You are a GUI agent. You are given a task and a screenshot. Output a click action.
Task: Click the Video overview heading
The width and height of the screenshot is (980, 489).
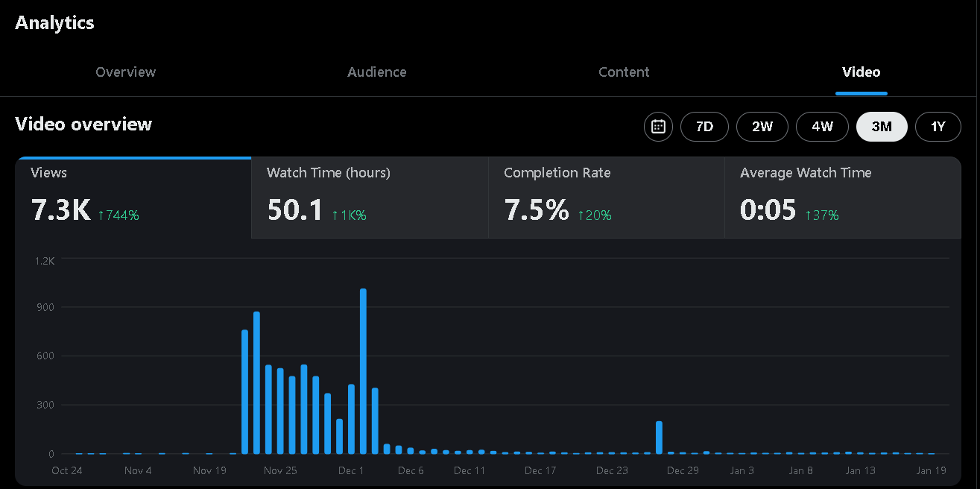coord(83,124)
